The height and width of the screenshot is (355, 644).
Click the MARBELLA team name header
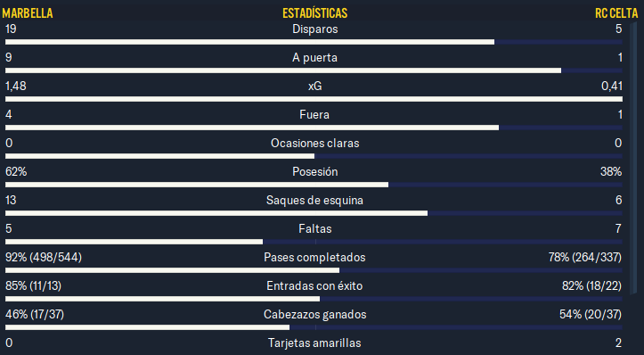click(x=28, y=13)
